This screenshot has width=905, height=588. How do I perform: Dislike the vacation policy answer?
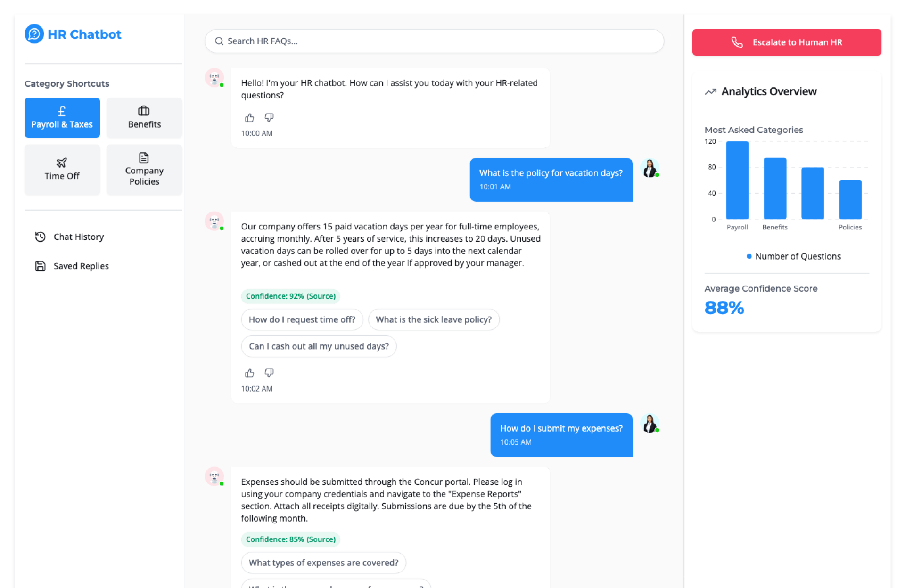[x=269, y=373]
